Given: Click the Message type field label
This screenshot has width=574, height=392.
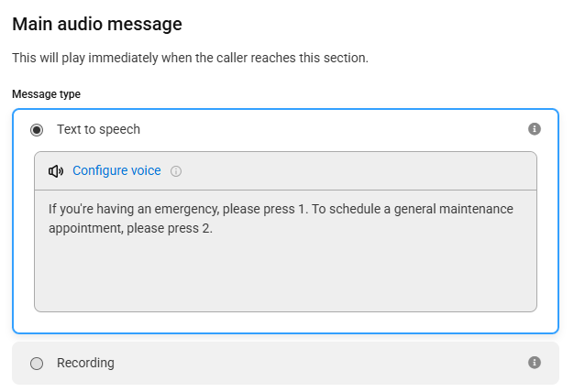Looking at the screenshot, I should 46,94.
